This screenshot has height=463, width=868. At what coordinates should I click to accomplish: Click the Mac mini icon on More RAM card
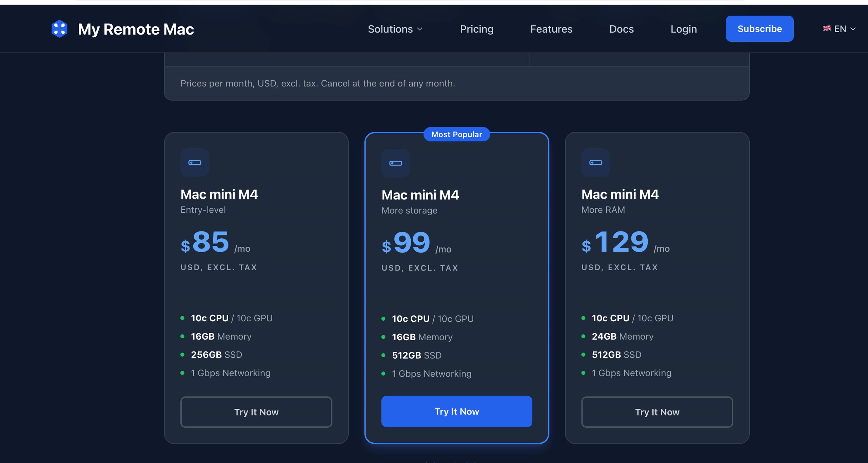pyautogui.click(x=596, y=163)
